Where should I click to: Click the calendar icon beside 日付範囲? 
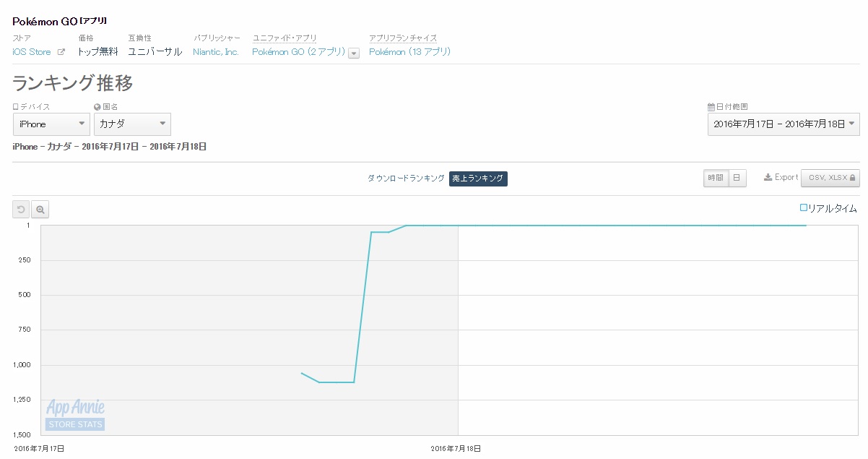click(711, 107)
